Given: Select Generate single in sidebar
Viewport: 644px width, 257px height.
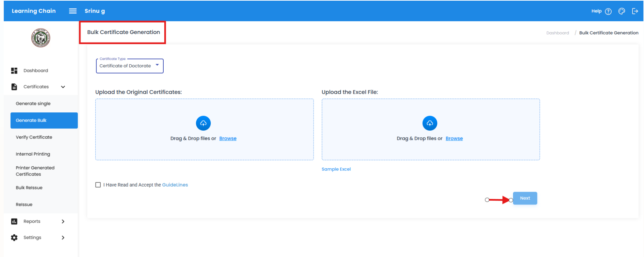Looking at the screenshot, I should click(33, 104).
